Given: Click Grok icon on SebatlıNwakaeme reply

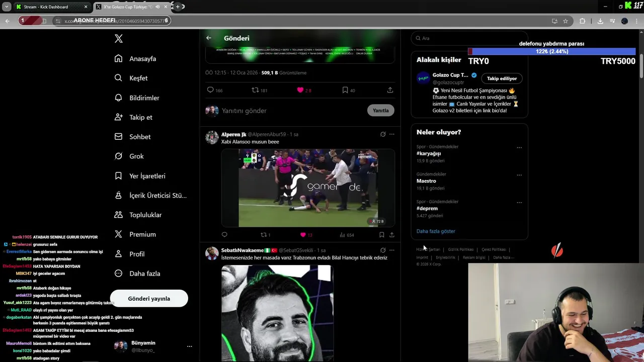Looking at the screenshot, I should (383, 250).
